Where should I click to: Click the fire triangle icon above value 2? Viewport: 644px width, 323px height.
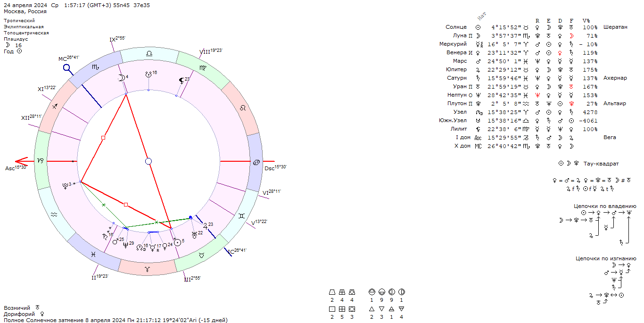(372, 309)
